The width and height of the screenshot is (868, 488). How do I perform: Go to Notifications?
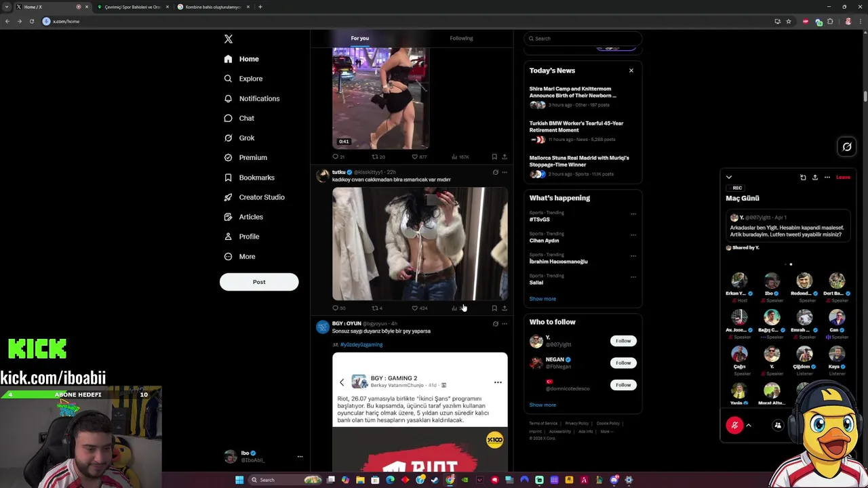252,98
